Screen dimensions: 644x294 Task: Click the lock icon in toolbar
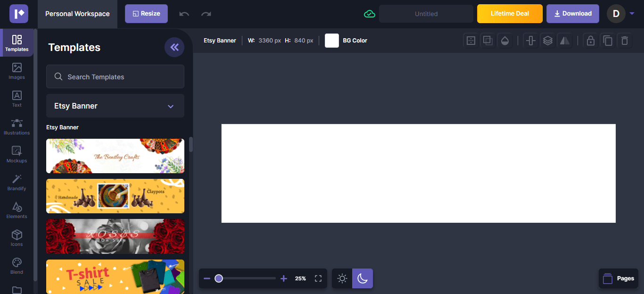[590, 41]
